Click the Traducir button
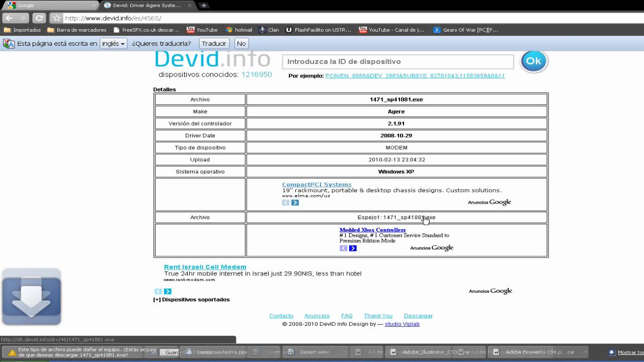Image resolution: width=644 pixels, height=362 pixels. 214,44
